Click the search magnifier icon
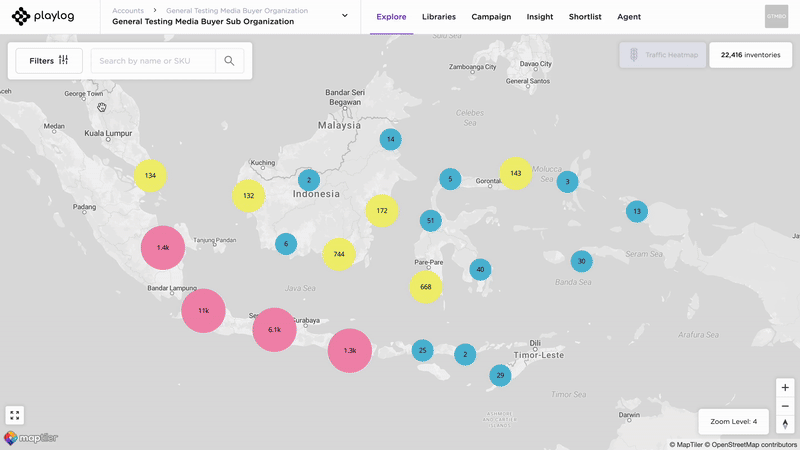800x450 pixels. coord(229,61)
